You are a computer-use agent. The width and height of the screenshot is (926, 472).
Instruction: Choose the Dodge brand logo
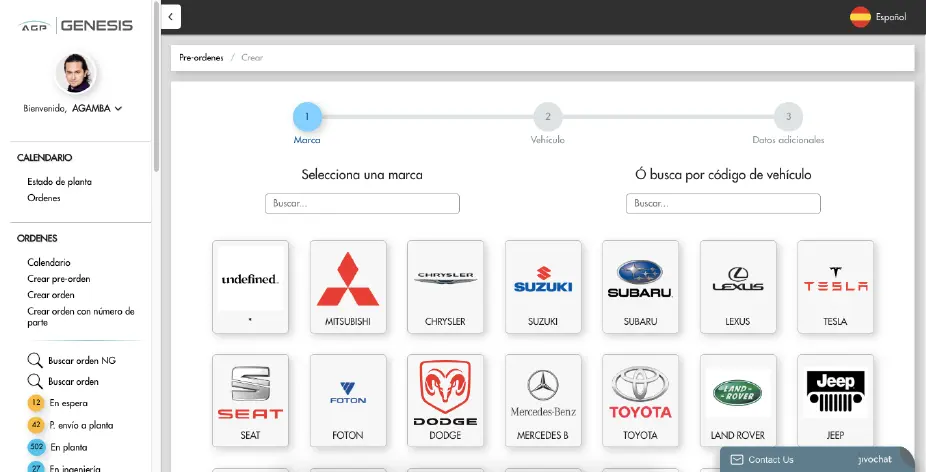coord(445,393)
